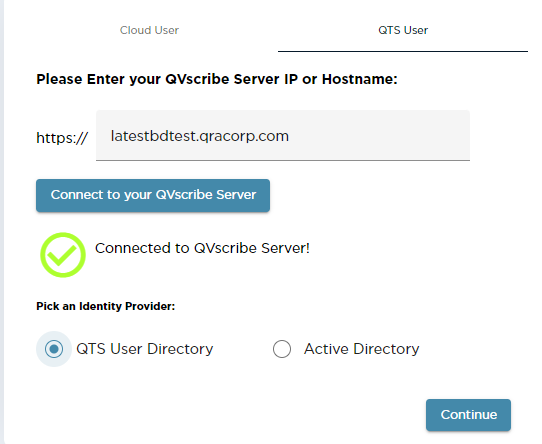
Task: Click the highlighted halo around the selected radio
Action: click(54, 349)
